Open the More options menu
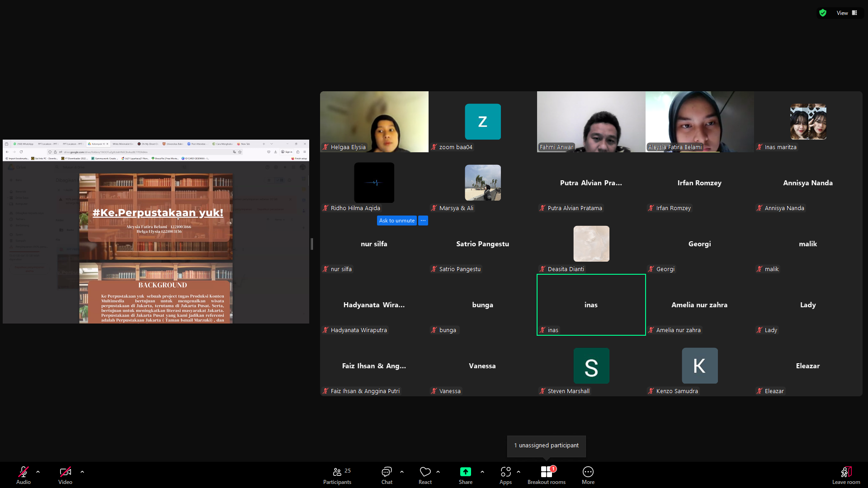This screenshot has width=868, height=488. (x=588, y=476)
